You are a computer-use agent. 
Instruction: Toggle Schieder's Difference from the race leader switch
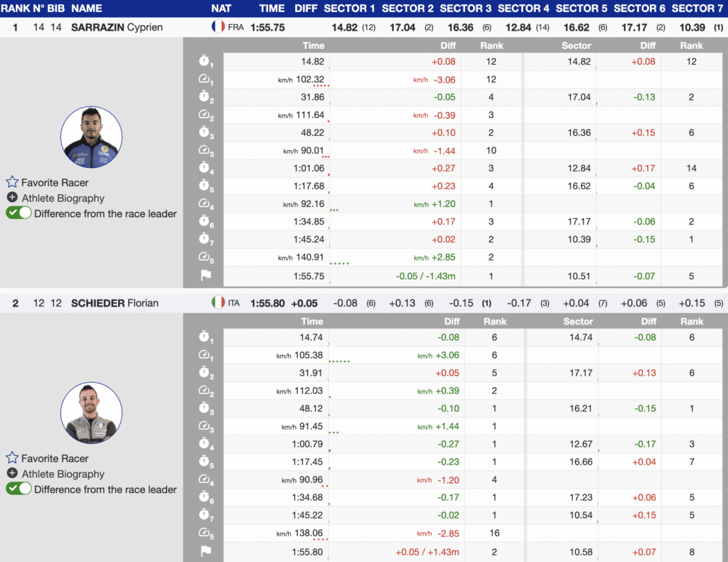coord(18,489)
